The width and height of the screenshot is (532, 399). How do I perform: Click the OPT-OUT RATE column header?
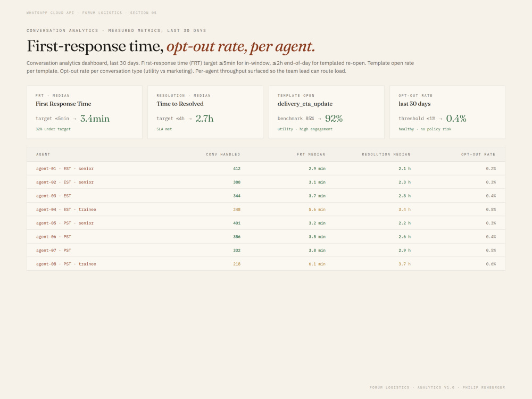[478, 154]
